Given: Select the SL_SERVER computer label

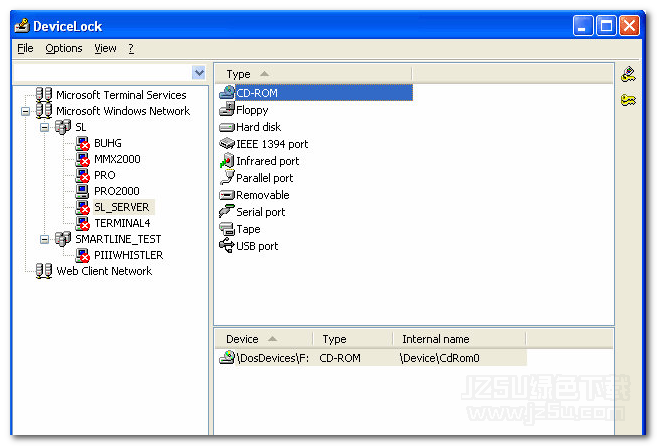Looking at the screenshot, I should pos(122,207).
